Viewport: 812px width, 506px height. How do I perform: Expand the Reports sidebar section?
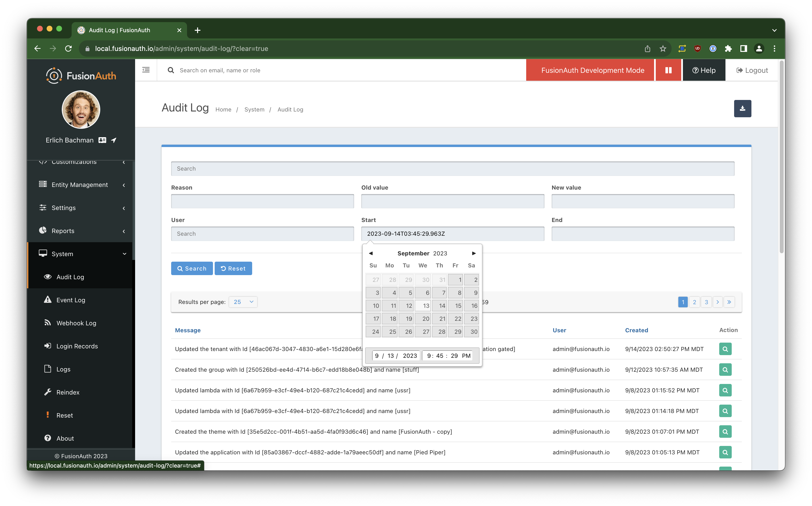click(x=62, y=231)
